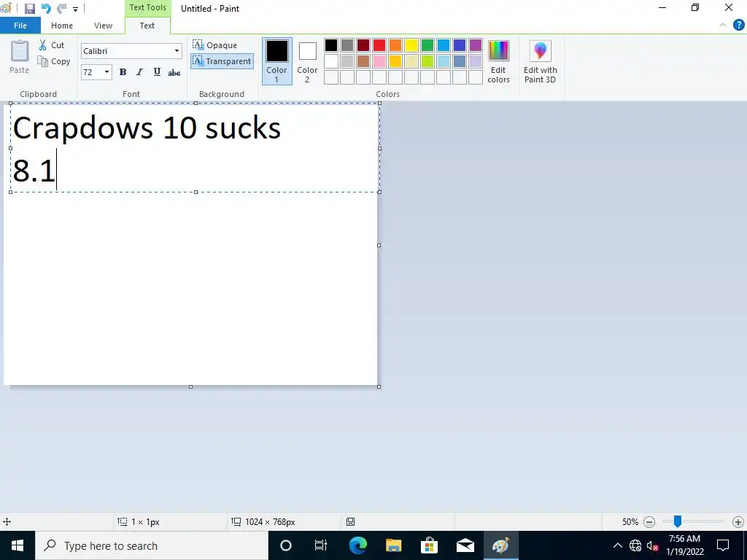
Task: Click the network globe tray icon
Action: click(635, 545)
